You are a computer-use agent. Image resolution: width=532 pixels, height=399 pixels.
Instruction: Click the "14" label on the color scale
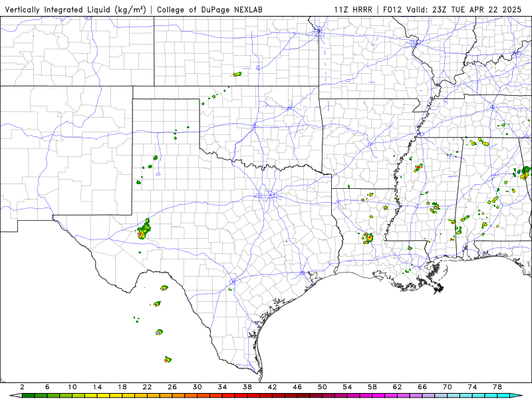click(x=97, y=387)
